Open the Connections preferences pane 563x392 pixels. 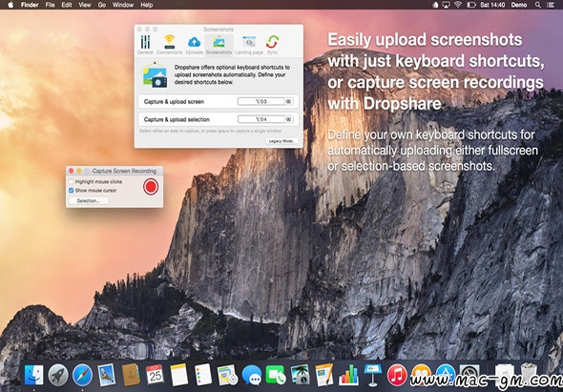pyautogui.click(x=170, y=45)
